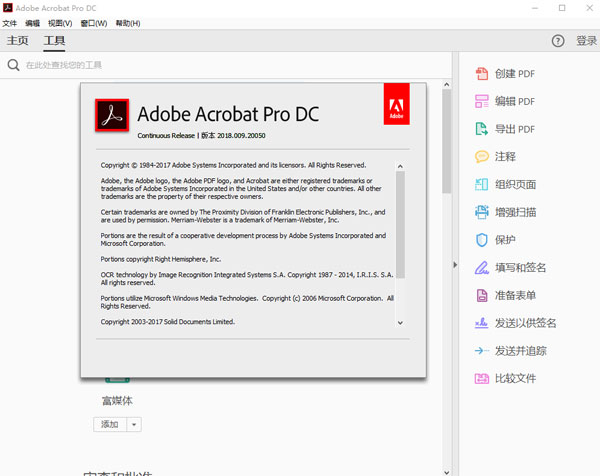The width and height of the screenshot is (600, 476).
Task: Switch to the 工具 tab
Action: pos(54,40)
